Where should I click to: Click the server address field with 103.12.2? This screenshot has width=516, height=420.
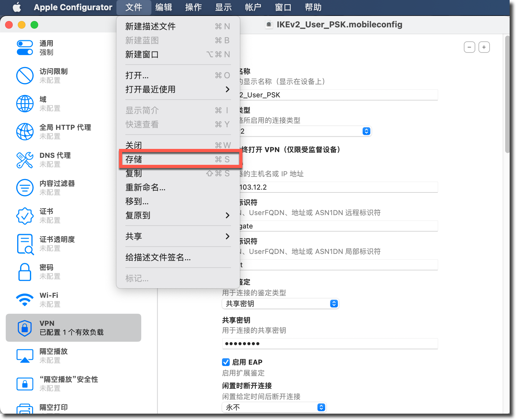coord(338,187)
